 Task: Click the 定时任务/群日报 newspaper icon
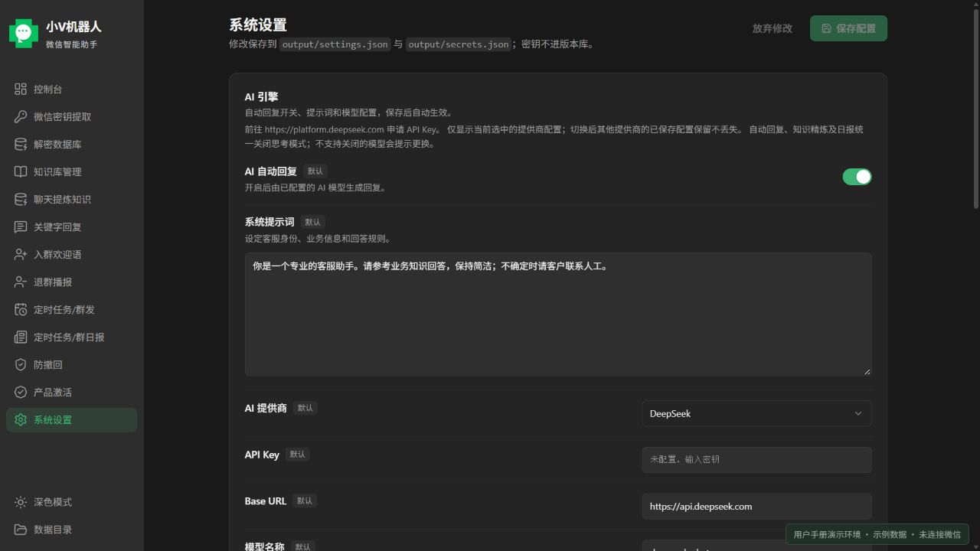[x=21, y=337]
